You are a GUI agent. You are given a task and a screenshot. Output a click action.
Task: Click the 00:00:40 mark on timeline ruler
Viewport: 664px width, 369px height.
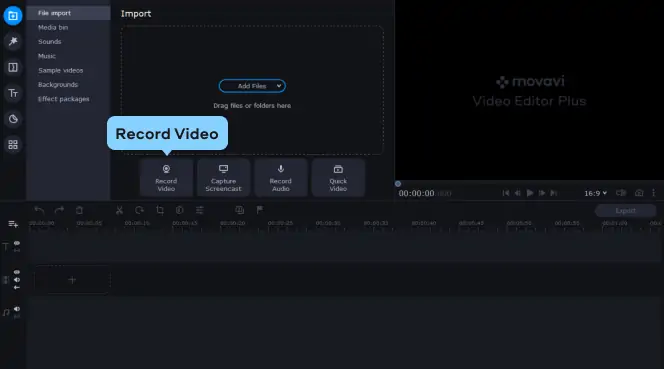[x=424, y=223]
